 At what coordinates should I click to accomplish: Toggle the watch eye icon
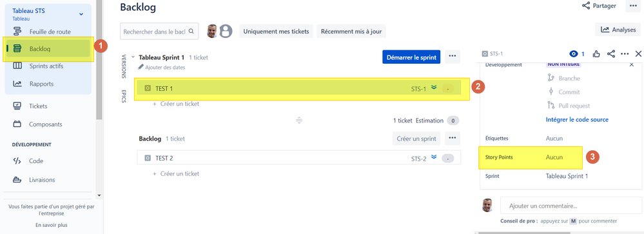coord(574,54)
